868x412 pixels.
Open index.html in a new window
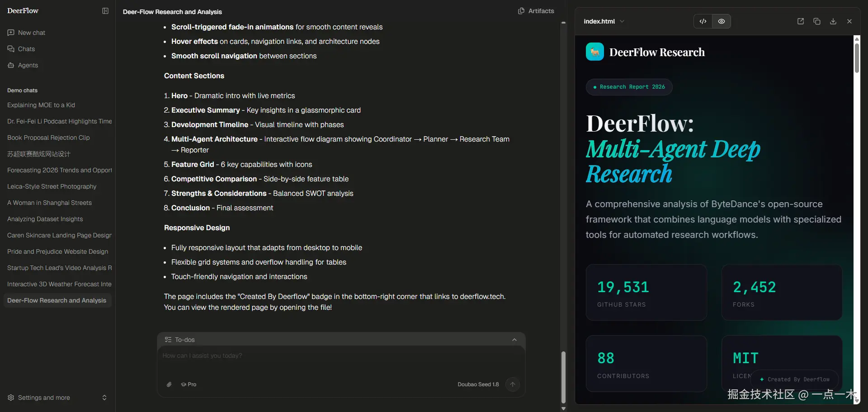click(801, 21)
